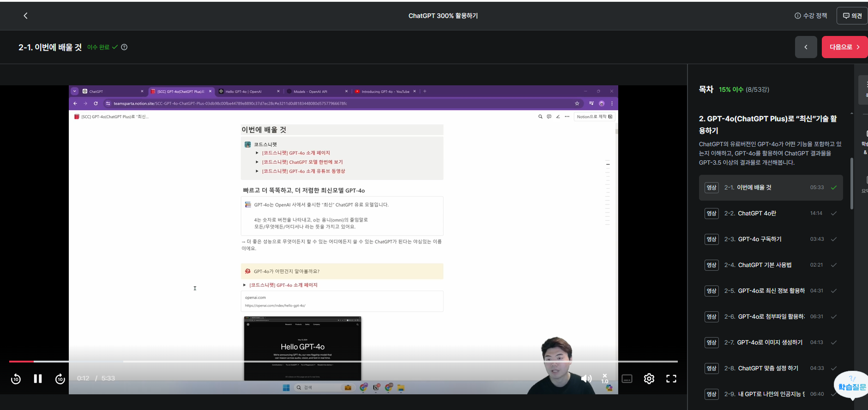Click the check mark for lesson 2-2

(834, 214)
